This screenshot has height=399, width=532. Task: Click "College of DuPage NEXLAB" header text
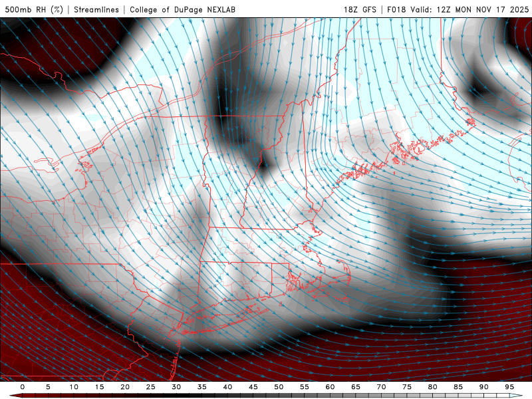(182, 9)
